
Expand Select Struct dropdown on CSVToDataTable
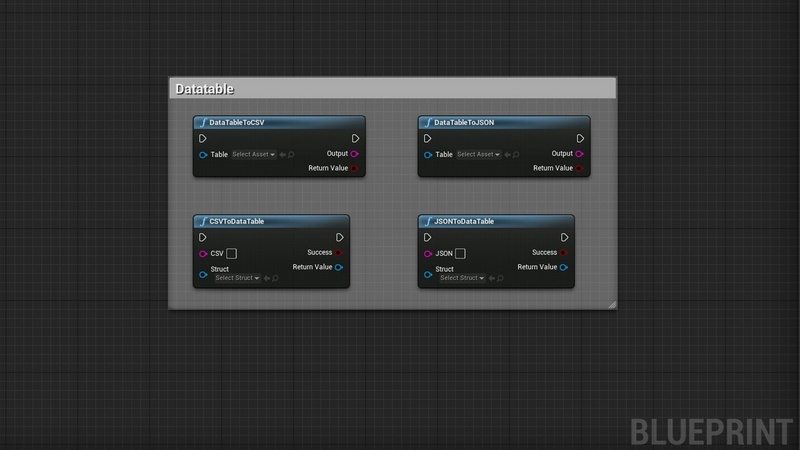tap(237, 278)
